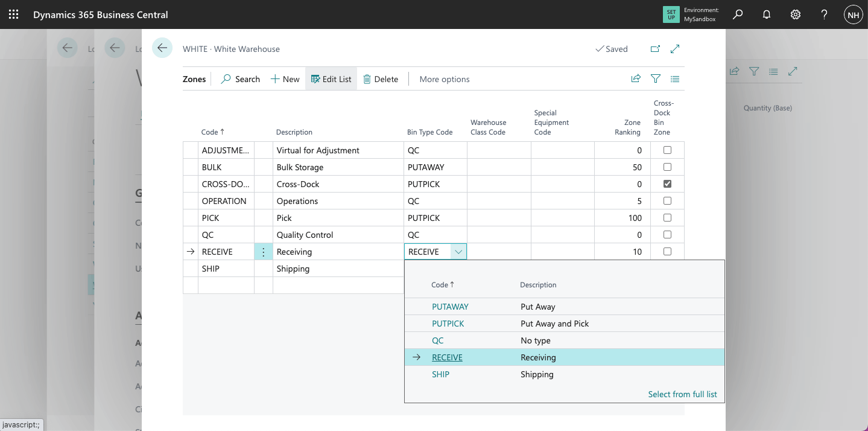Go back using the Zones page arrow
Image resolution: width=868 pixels, height=431 pixels.
click(x=162, y=48)
